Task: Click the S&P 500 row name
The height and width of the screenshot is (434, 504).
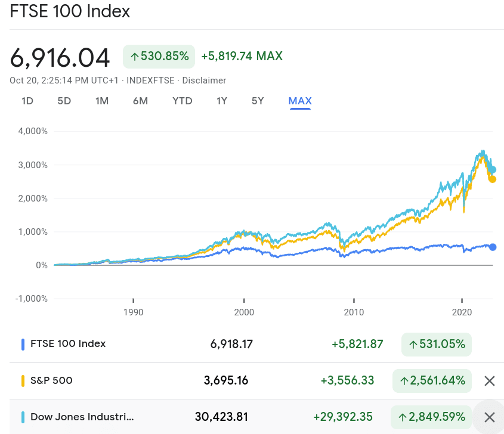Action: [x=51, y=380]
